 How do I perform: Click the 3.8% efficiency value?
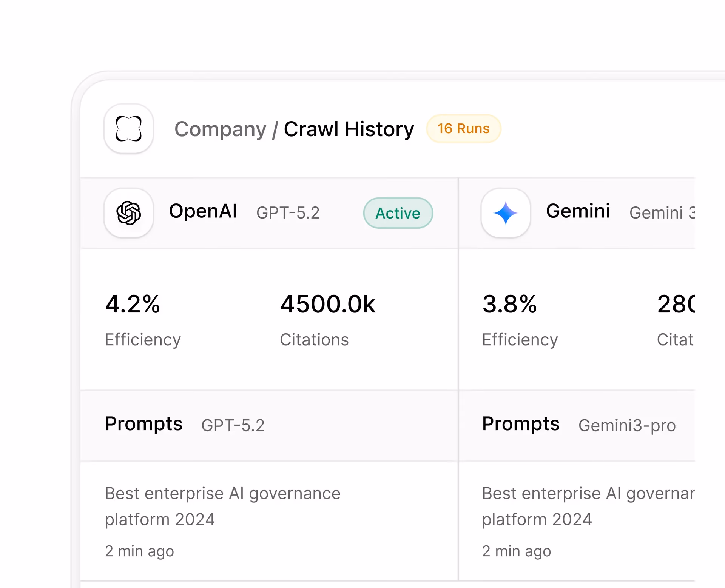509,304
